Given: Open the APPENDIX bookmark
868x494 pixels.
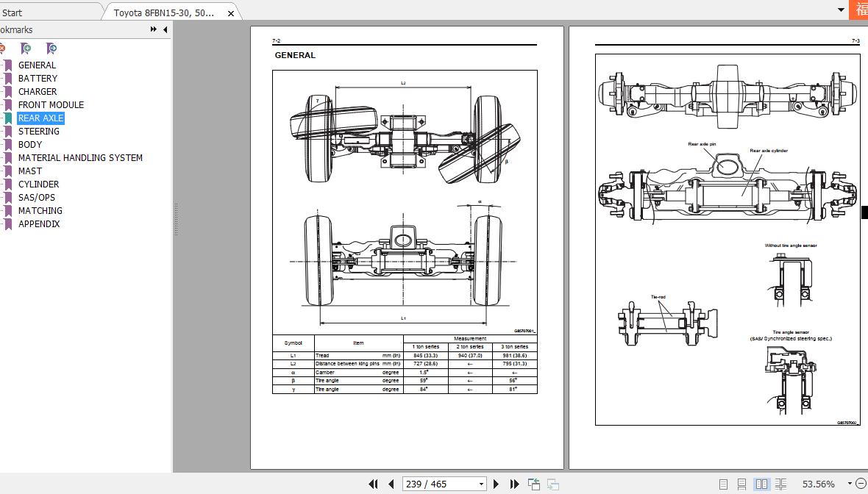Looking at the screenshot, I should (39, 224).
